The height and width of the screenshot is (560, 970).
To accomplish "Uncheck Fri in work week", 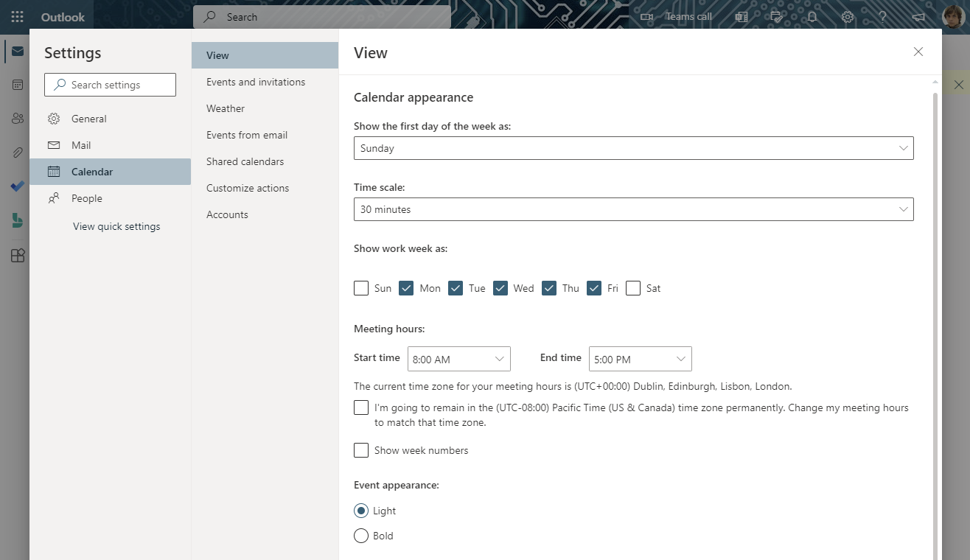I will click(594, 288).
